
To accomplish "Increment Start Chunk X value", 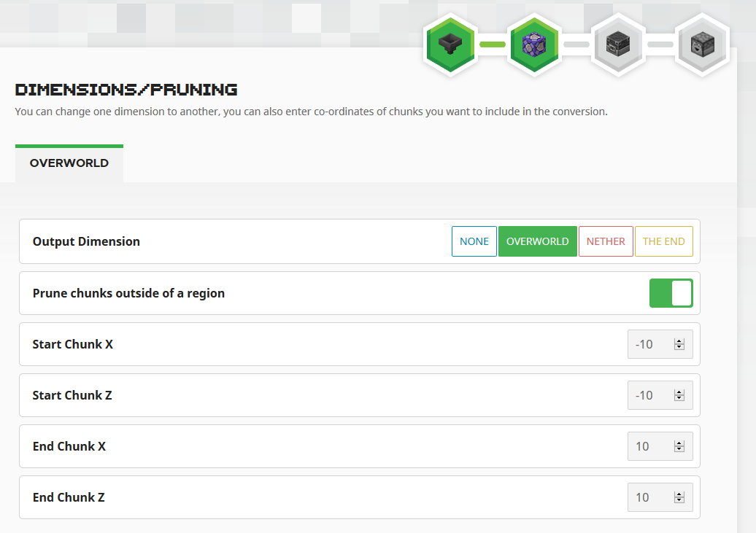I will (679, 341).
